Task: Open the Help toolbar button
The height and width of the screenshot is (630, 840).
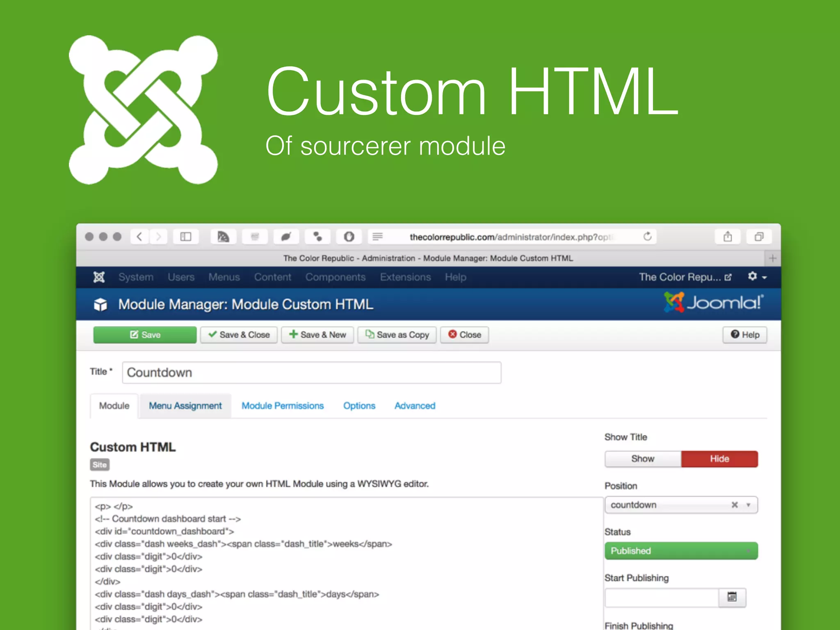Action: click(745, 335)
